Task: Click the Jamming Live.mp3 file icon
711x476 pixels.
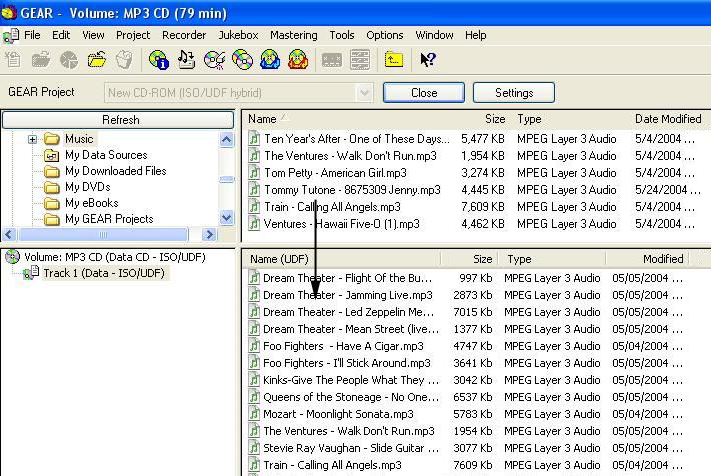Action: 254,295
